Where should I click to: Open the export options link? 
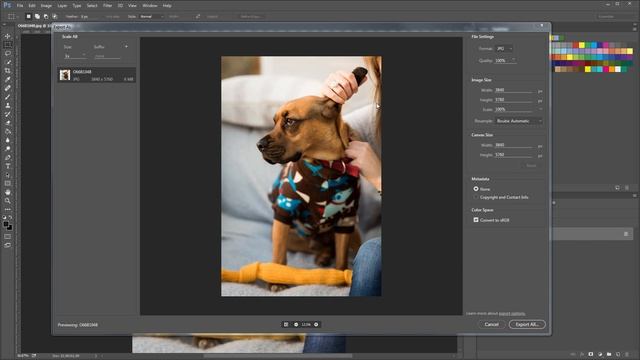point(512,313)
